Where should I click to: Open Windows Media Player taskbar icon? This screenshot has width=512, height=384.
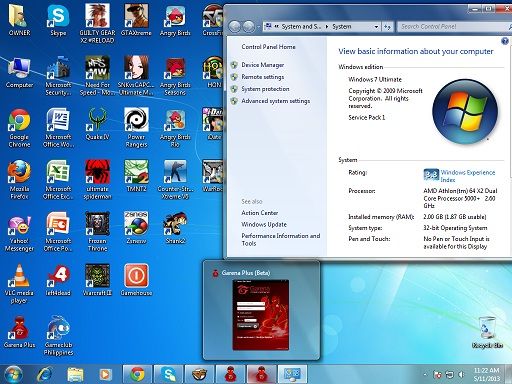pos(105,374)
